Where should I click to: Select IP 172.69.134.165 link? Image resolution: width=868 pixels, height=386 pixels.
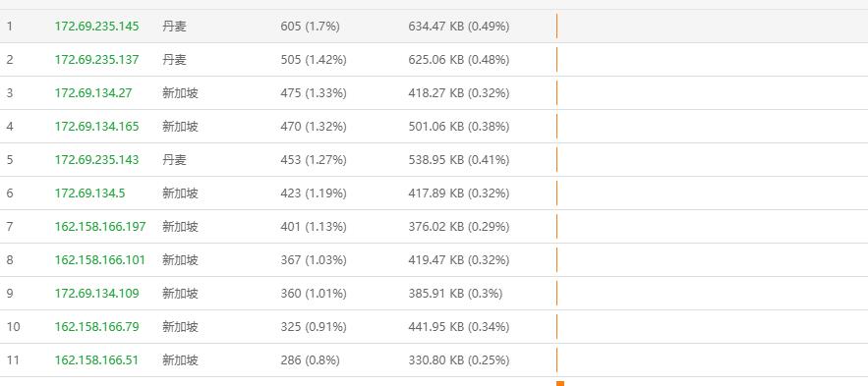point(97,126)
